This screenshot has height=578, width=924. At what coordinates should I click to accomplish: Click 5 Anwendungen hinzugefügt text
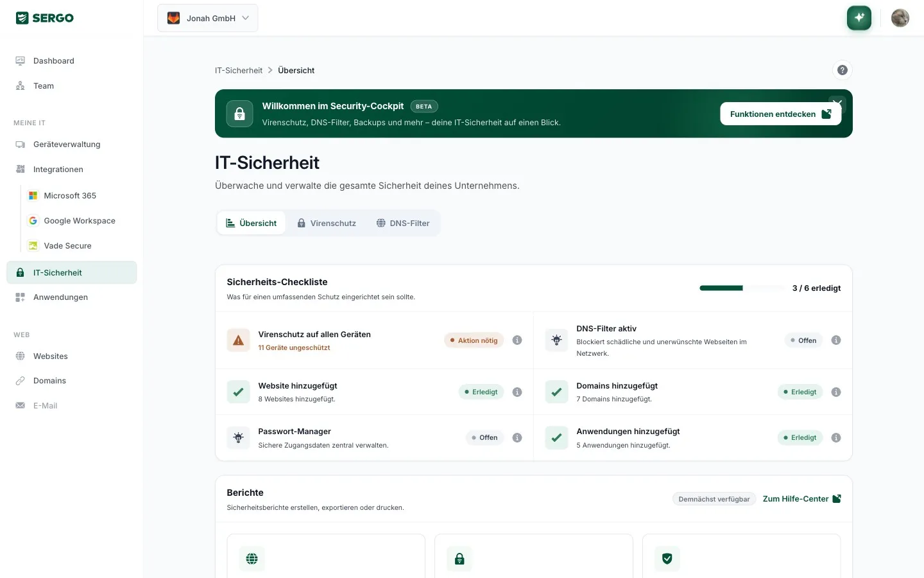623,446
